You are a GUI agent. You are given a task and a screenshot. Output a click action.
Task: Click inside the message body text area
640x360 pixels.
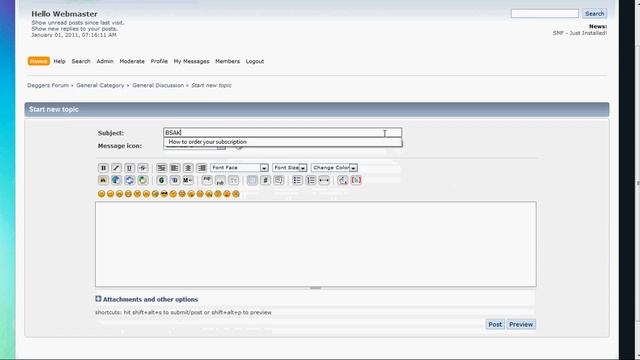[316, 244]
